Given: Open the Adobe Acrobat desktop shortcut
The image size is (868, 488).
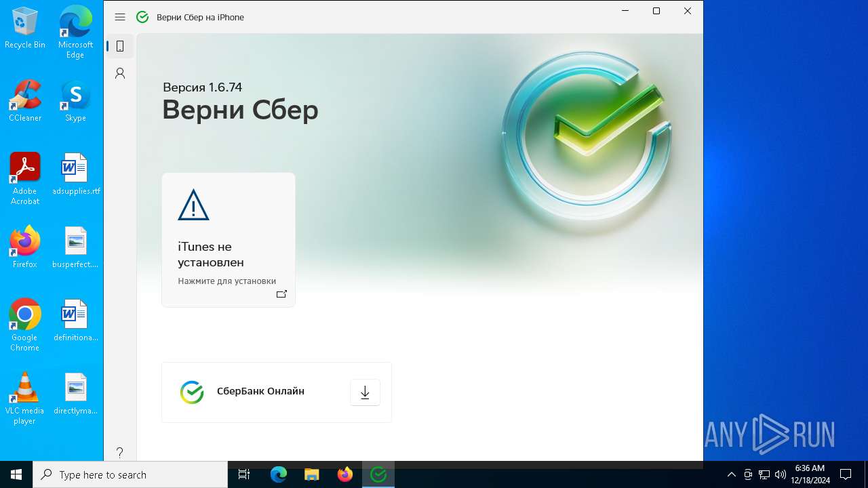Looking at the screenshot, I should (25, 179).
